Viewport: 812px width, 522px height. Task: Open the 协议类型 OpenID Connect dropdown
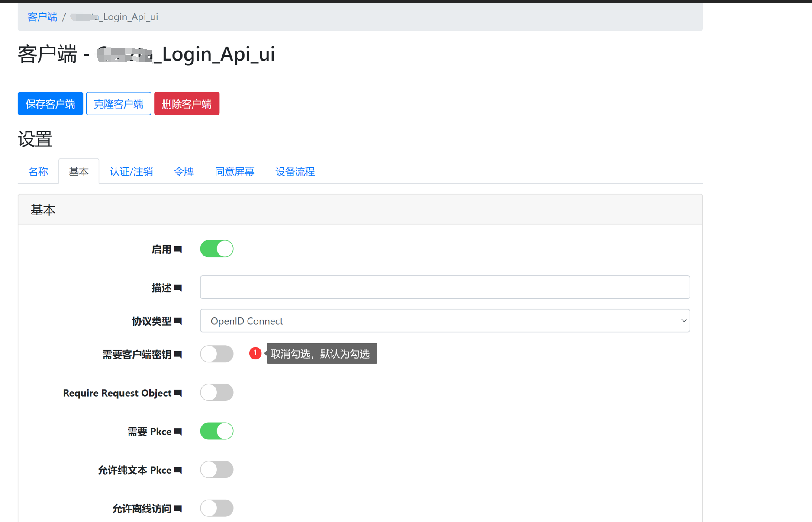445,321
